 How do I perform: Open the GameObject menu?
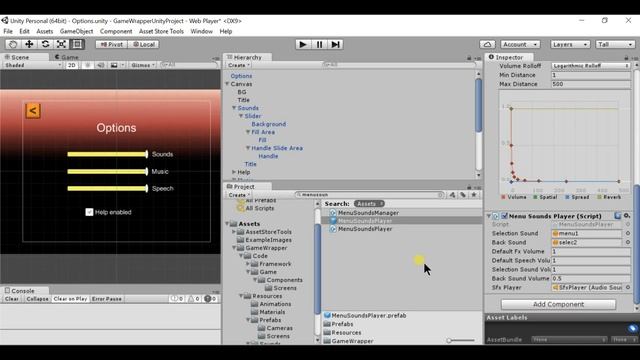(x=76, y=31)
